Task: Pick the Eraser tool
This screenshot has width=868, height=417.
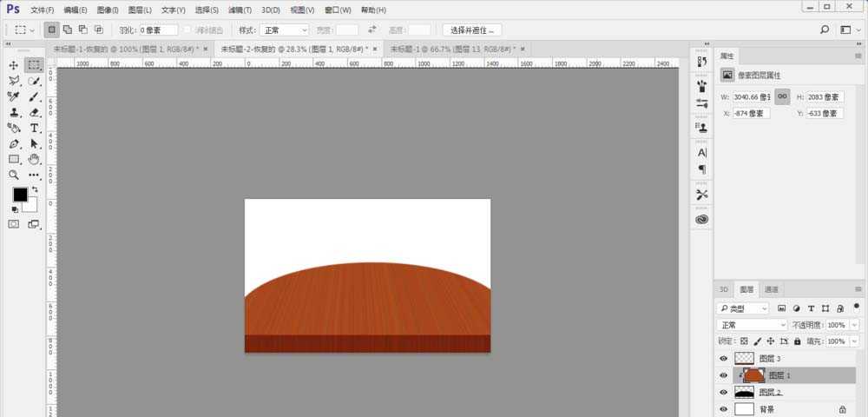Action: click(x=35, y=112)
